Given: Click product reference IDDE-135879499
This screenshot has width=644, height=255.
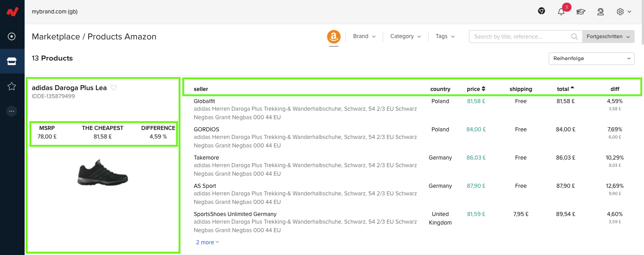Looking at the screenshot, I should tap(53, 96).
